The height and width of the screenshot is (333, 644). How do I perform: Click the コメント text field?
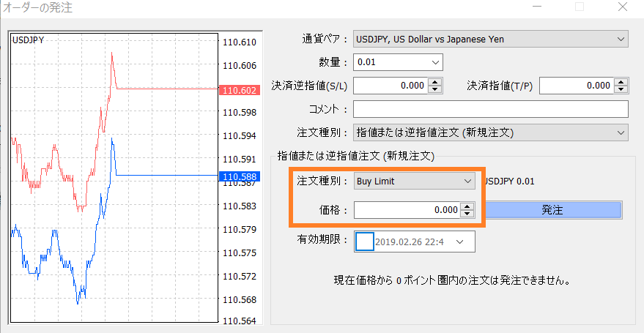(x=490, y=109)
